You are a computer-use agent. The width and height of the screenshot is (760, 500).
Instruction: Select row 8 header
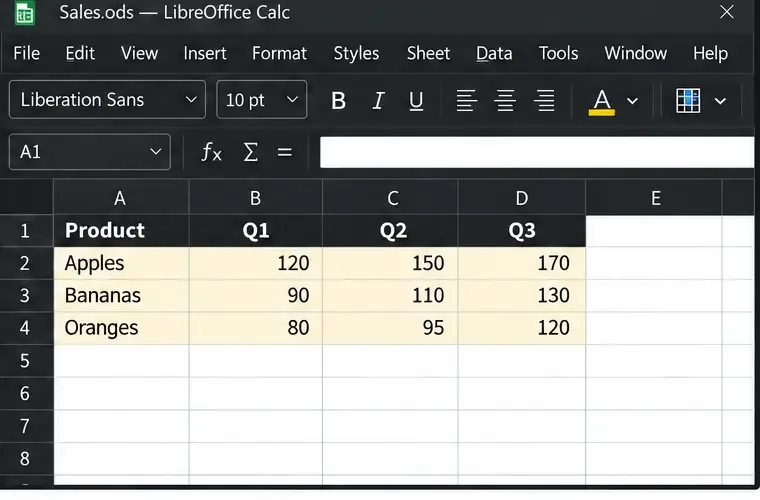coord(26,458)
